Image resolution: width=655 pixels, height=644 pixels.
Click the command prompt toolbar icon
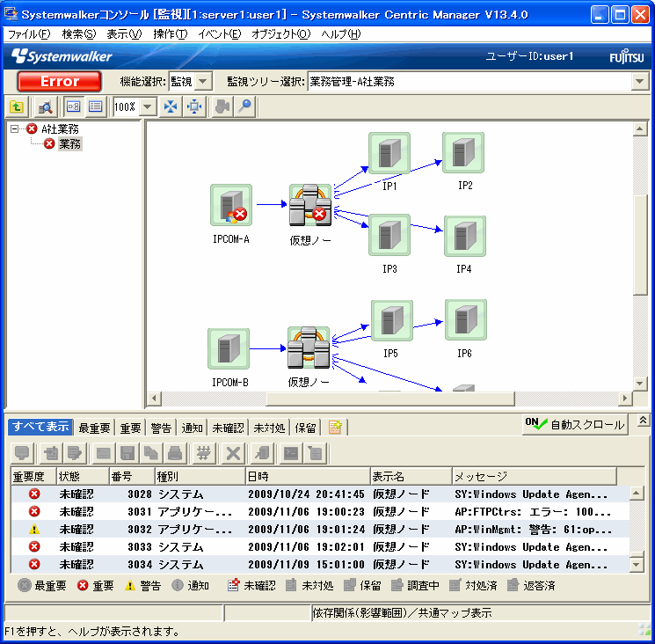(291, 453)
